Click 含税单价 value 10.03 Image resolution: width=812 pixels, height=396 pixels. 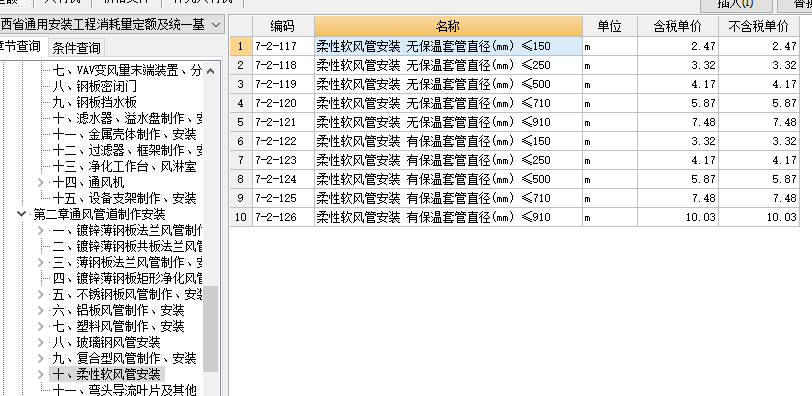(x=678, y=217)
